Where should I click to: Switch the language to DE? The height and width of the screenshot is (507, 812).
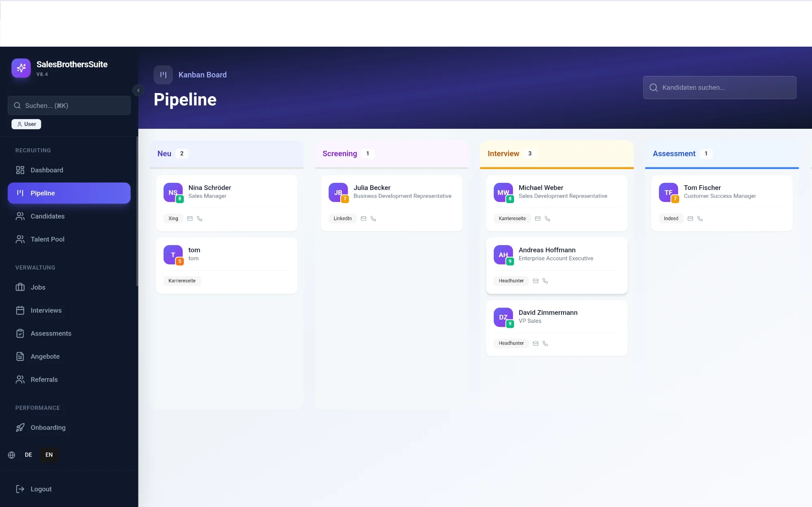tap(28, 455)
